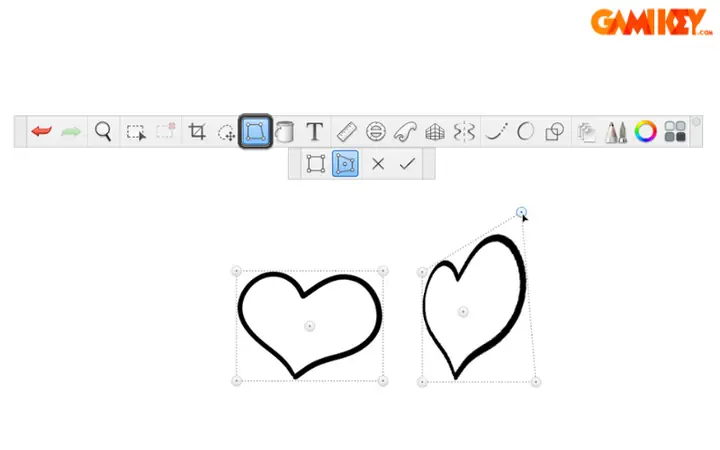Cancel the transform with the X
The image size is (720, 450).
coord(378,163)
